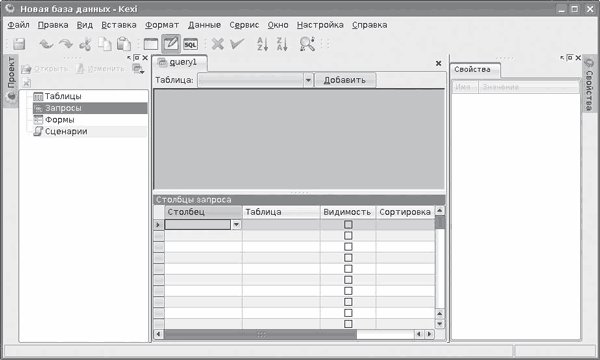The image size is (600, 360).
Task: Expand the Столбец cell dropdown arrow
Action: point(236,225)
